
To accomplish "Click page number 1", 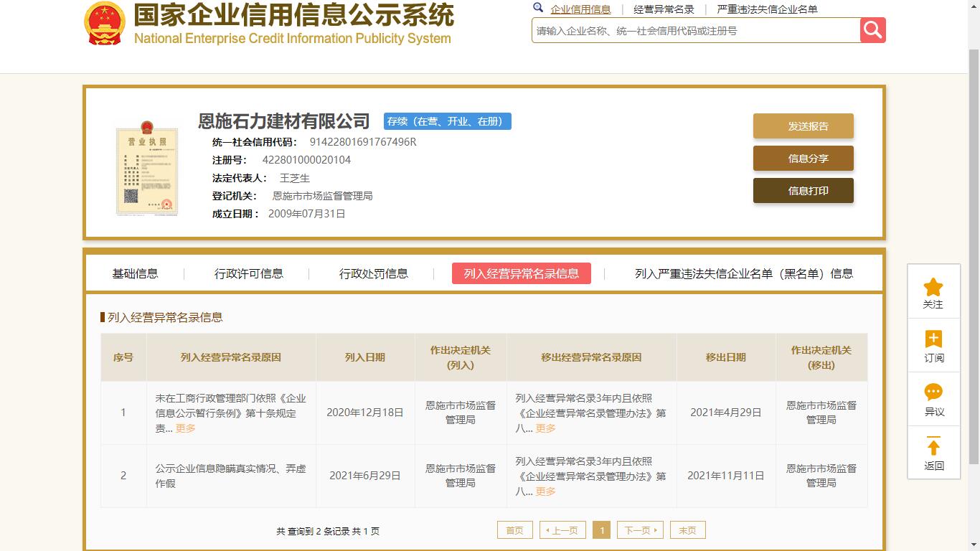I will 602,530.
